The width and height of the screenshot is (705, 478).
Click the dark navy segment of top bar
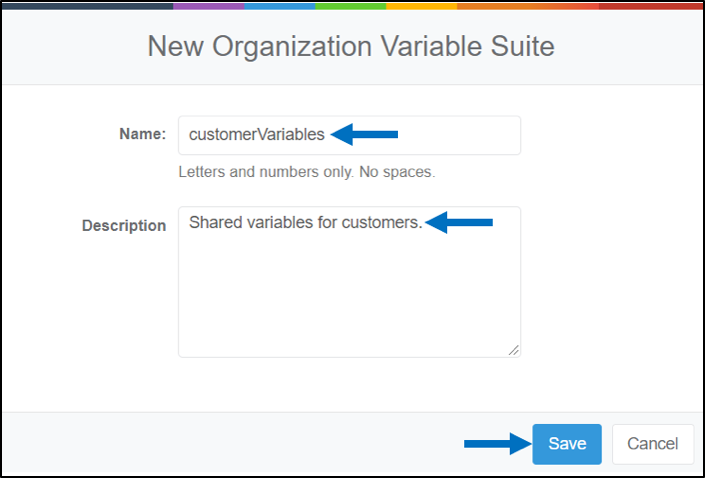[x=88, y=6]
